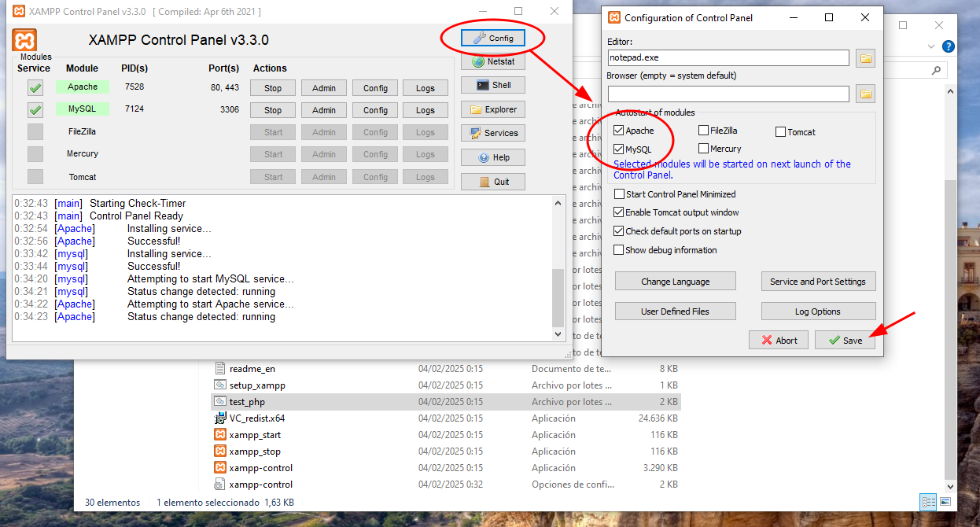Click the folder icon beside Browser field

point(865,94)
